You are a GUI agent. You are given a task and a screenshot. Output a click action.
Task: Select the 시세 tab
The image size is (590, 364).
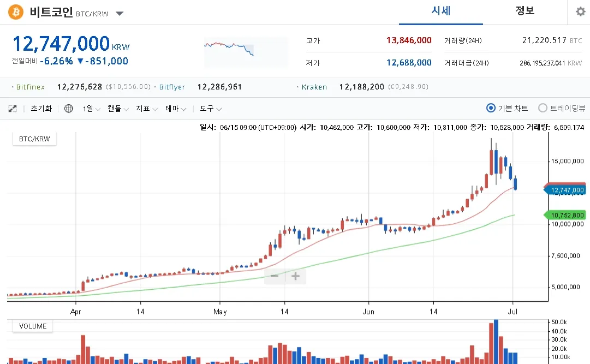[440, 11]
